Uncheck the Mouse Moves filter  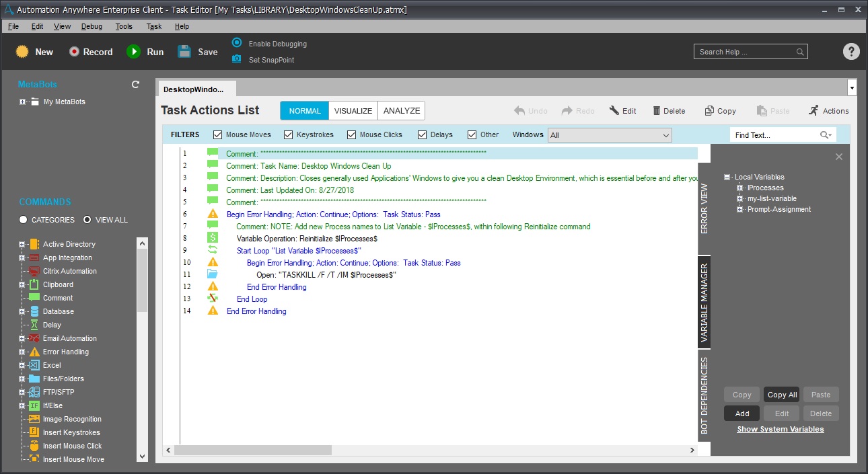coord(218,134)
